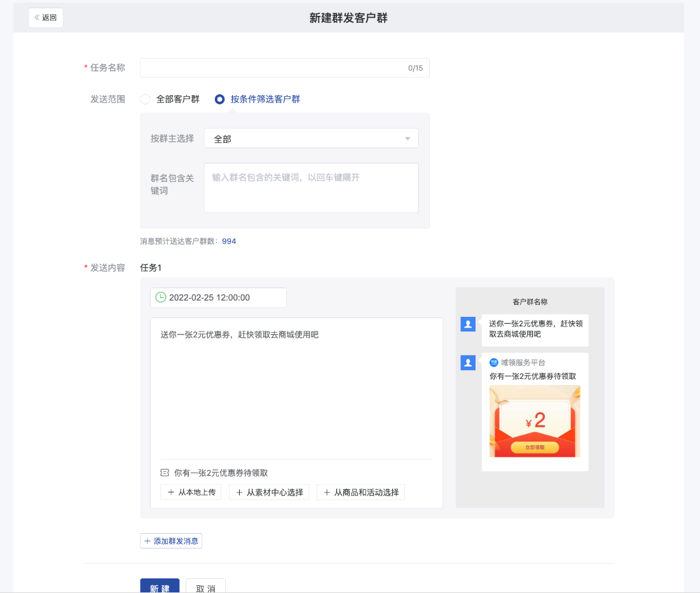Click the 客户群名称 preview header
700x593 pixels.
tap(530, 302)
